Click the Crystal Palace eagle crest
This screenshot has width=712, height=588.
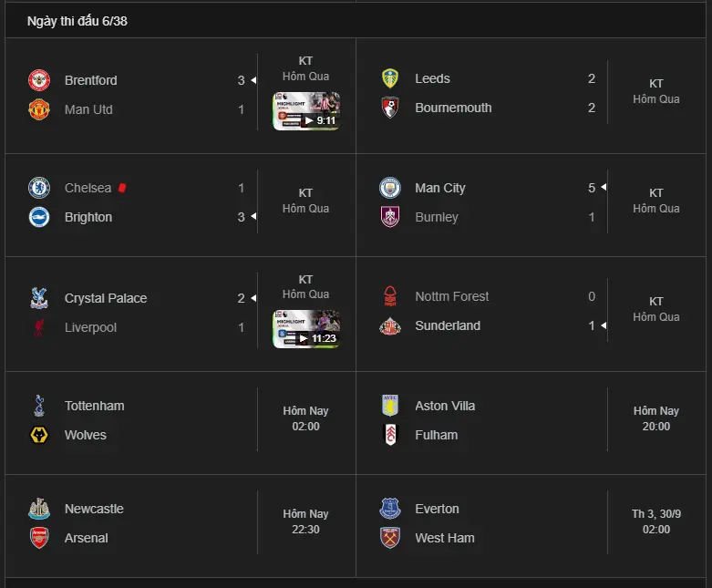click(x=38, y=298)
